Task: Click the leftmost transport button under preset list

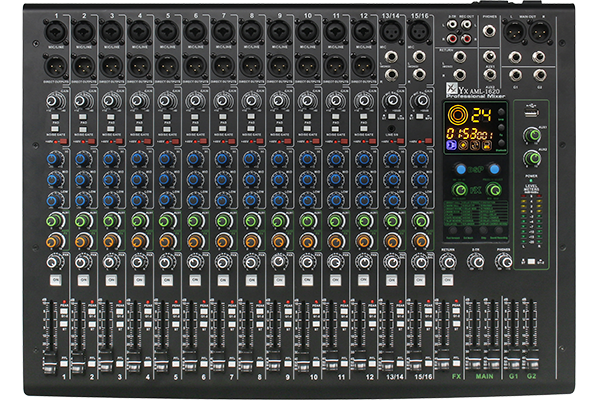Action: click(x=453, y=231)
